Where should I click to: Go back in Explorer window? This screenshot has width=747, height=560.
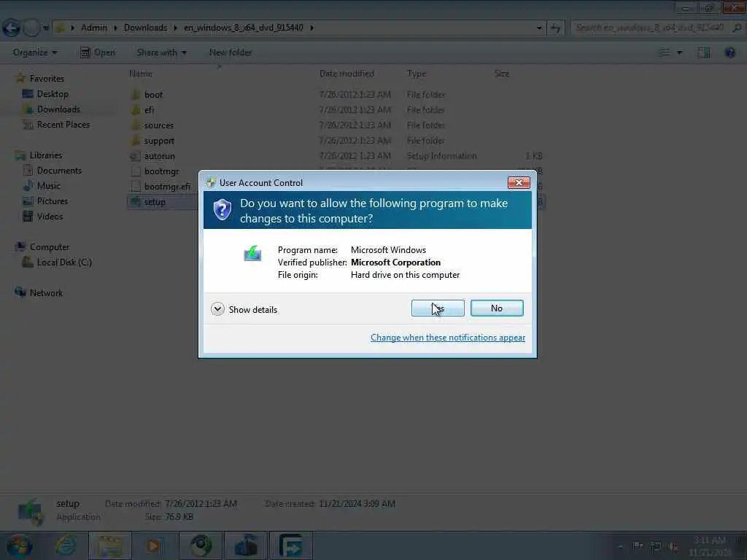11,28
